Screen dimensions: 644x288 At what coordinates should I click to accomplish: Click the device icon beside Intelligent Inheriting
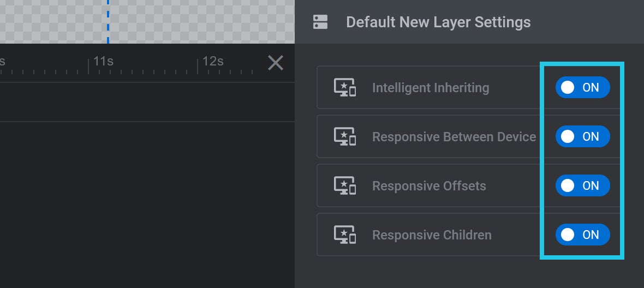click(x=344, y=87)
